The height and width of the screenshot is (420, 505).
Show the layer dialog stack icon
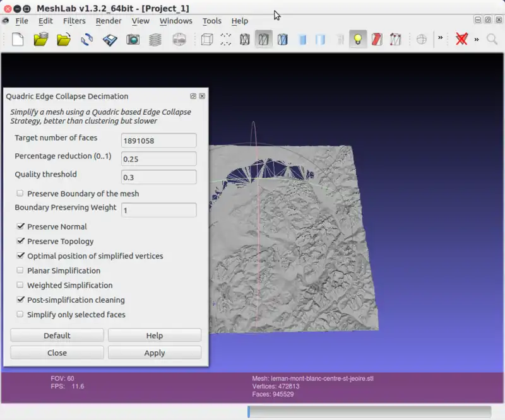[x=155, y=40]
